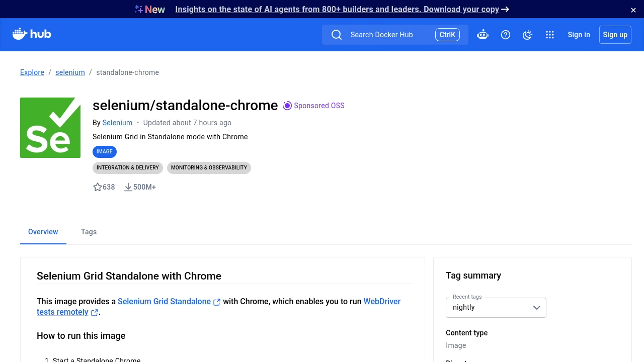Click the Sign in link

click(x=579, y=35)
